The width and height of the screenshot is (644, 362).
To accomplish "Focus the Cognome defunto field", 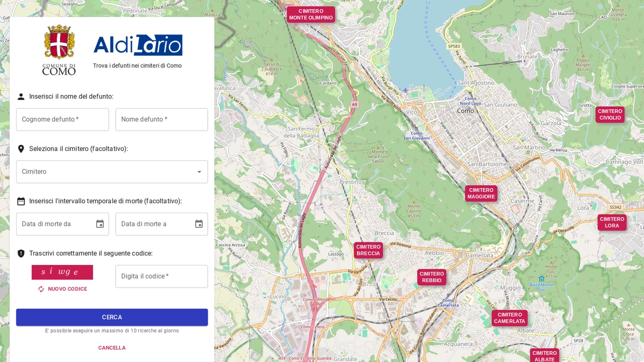I will coord(62,120).
